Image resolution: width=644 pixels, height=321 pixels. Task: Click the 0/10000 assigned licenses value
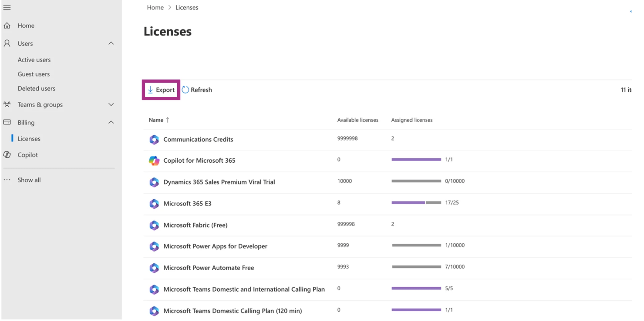455,181
